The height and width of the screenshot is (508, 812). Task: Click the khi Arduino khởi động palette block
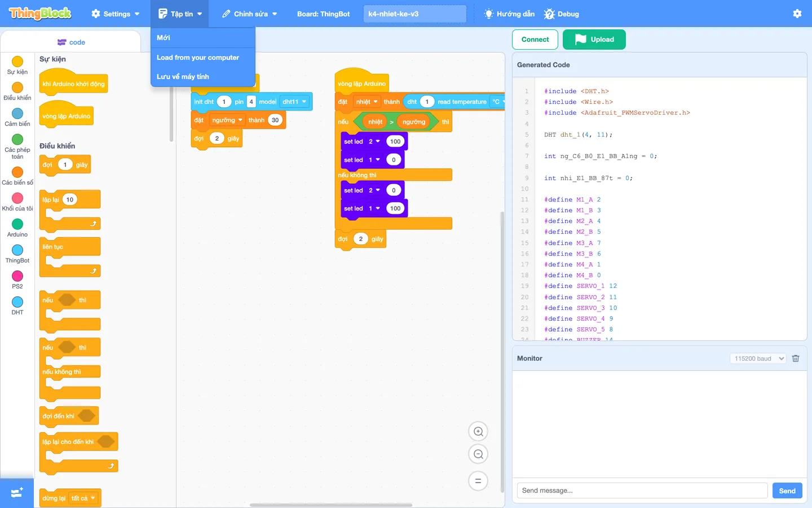pos(74,82)
